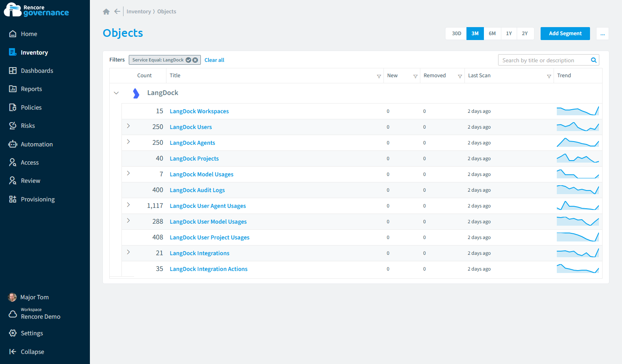Open the LangDock Audit Logs link
The height and width of the screenshot is (364, 622).
tap(197, 190)
